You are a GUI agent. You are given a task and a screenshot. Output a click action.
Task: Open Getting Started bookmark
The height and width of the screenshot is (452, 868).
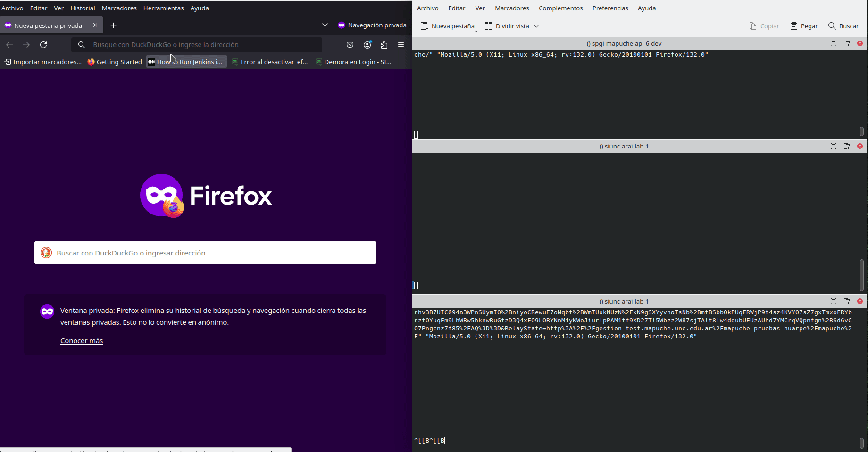(115, 62)
